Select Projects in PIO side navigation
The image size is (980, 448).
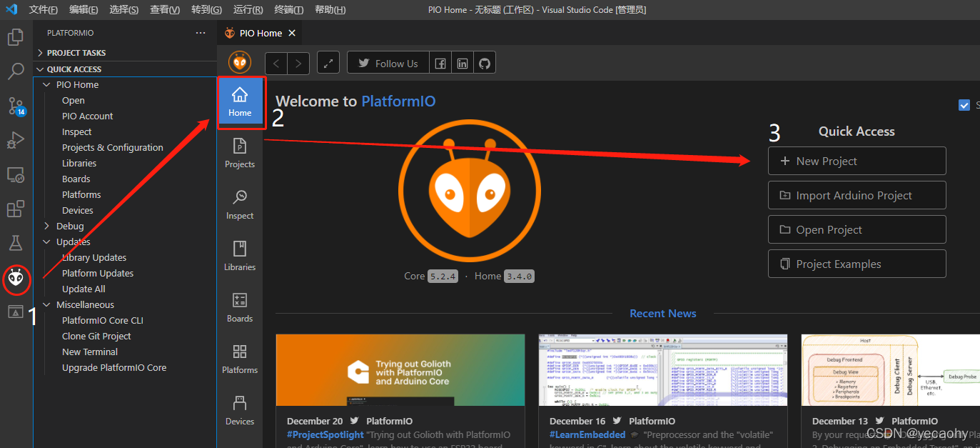[240, 154]
